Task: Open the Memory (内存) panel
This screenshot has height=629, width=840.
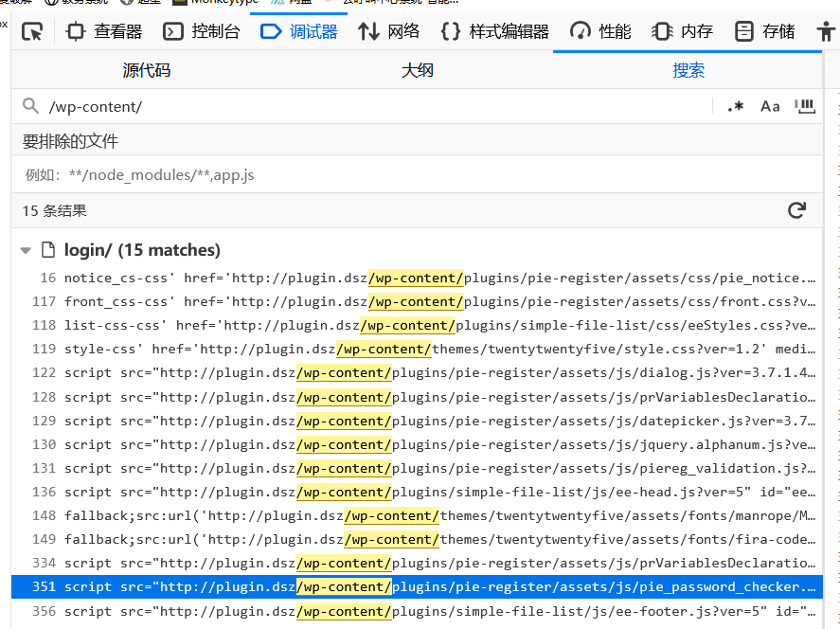Action: click(683, 32)
